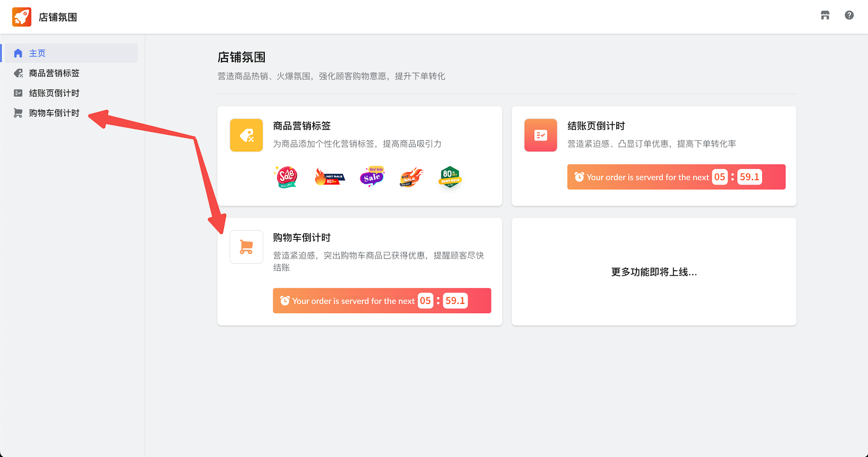Open the help question mark icon
This screenshot has height=457, width=868.
tap(849, 15)
